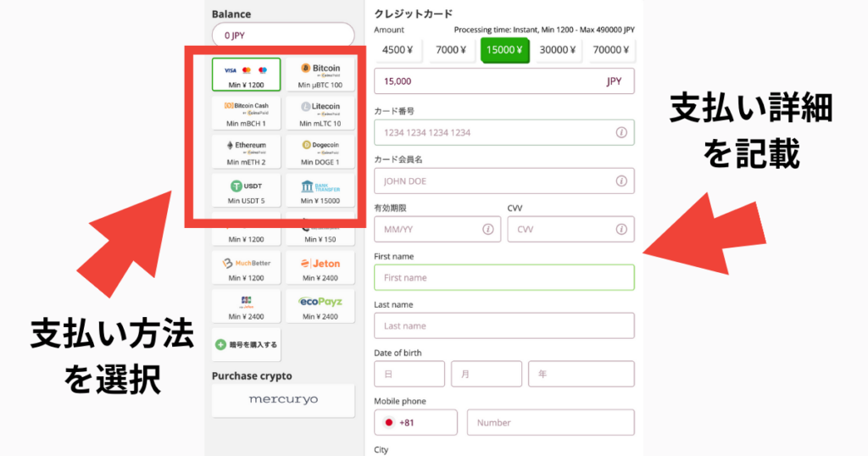
Task: Open the 年 year of birth field
Action: click(581, 374)
